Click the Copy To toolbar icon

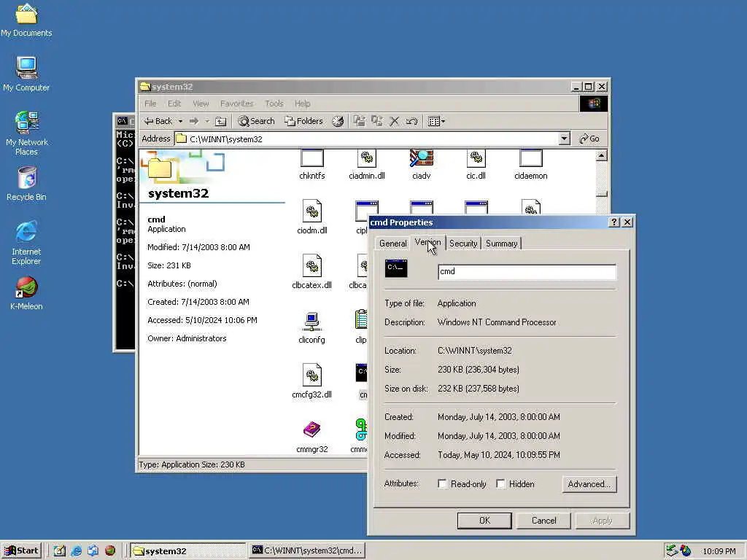pos(377,122)
